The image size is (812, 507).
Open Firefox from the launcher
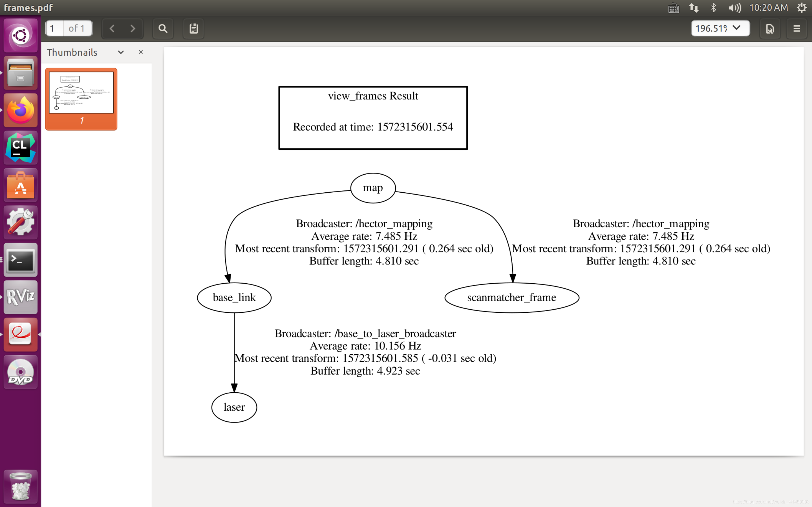21,110
